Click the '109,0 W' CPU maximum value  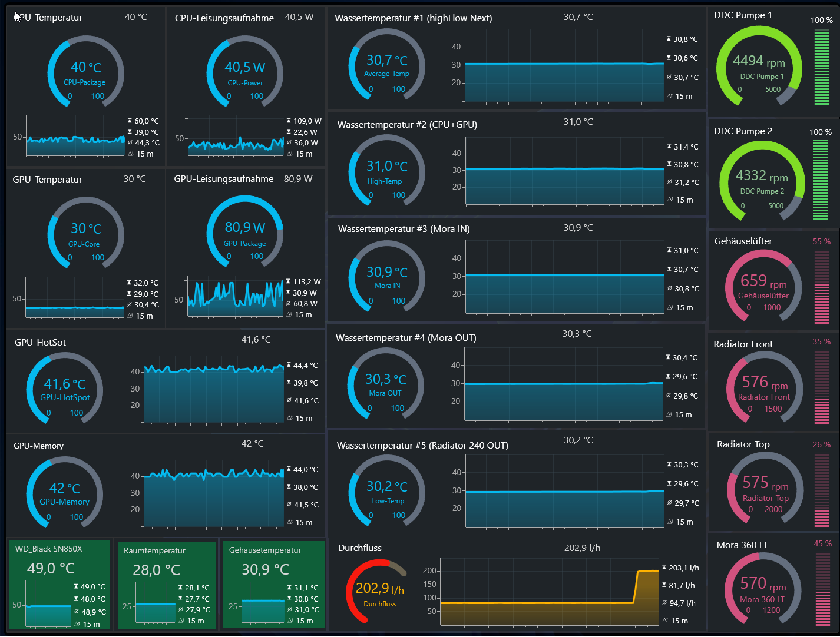[307, 121]
